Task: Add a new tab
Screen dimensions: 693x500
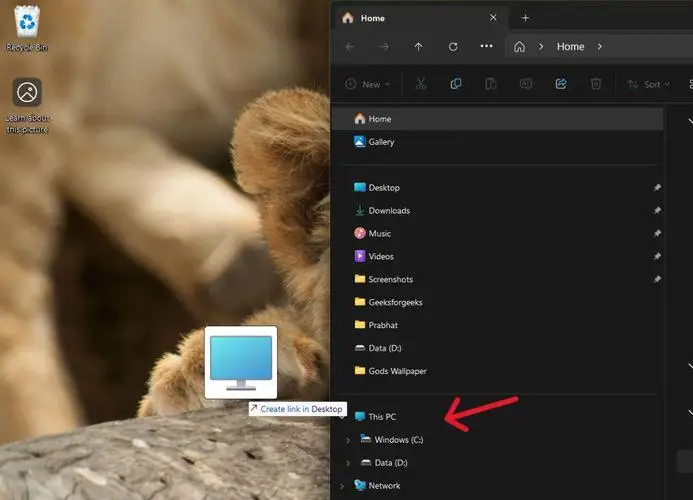Action: click(525, 18)
